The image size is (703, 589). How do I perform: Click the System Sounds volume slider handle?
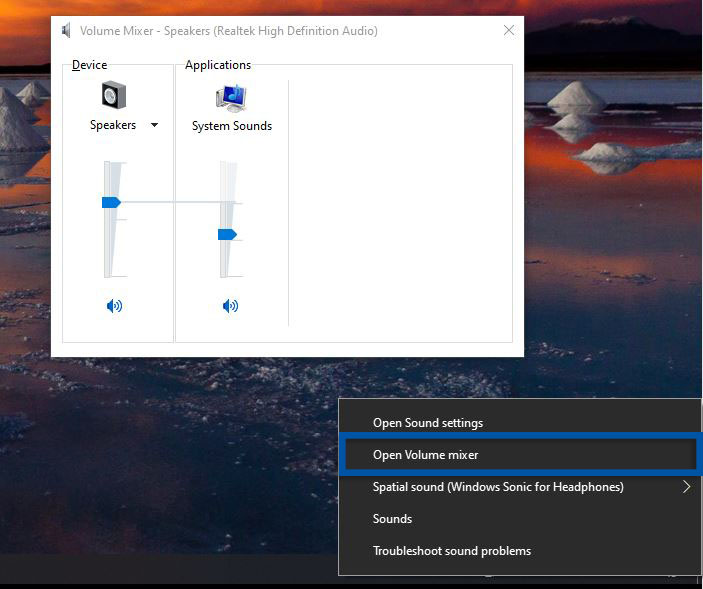click(x=227, y=234)
